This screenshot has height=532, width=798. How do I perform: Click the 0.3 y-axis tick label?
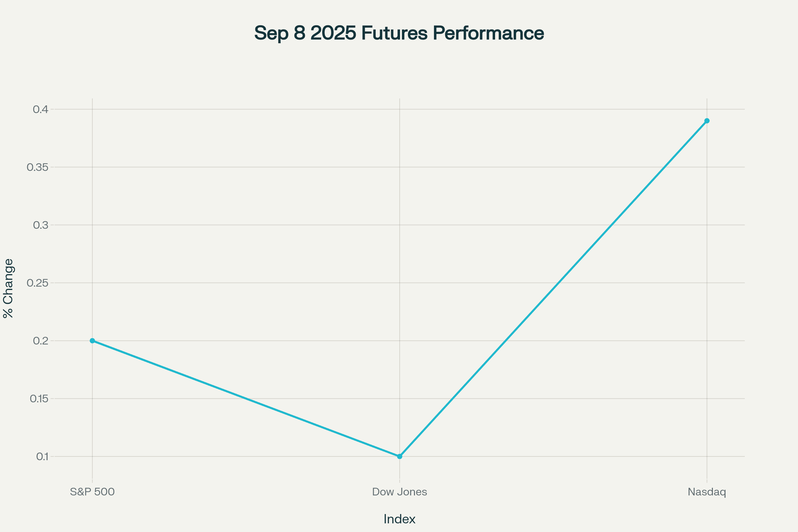tap(40, 225)
